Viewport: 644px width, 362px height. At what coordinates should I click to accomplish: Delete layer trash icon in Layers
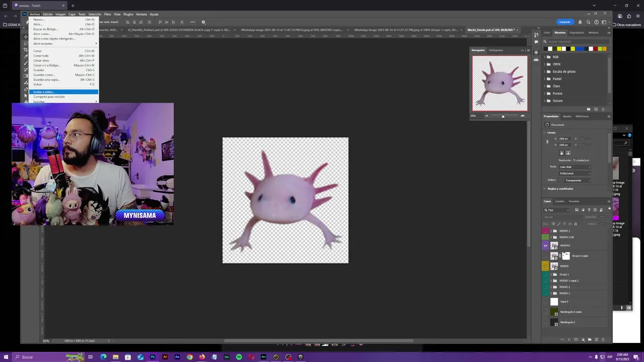603,339
